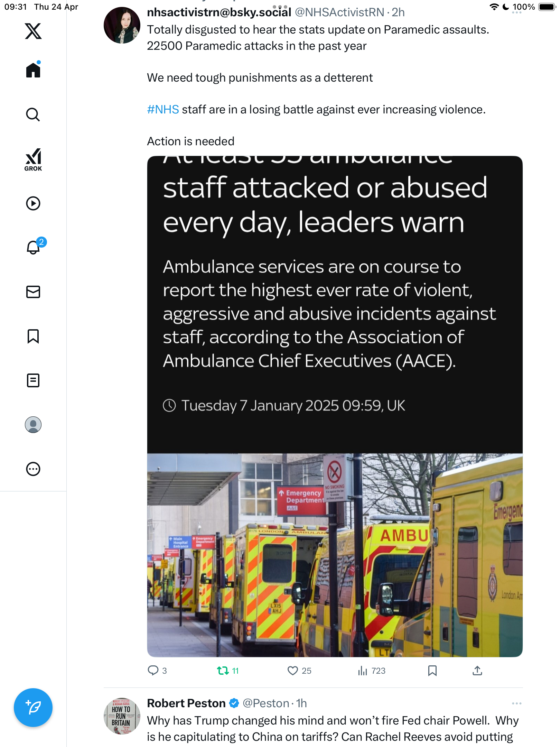The height and width of the screenshot is (747, 560).
Task: Bookmark the NHSActivistRN post
Action: coord(432,671)
